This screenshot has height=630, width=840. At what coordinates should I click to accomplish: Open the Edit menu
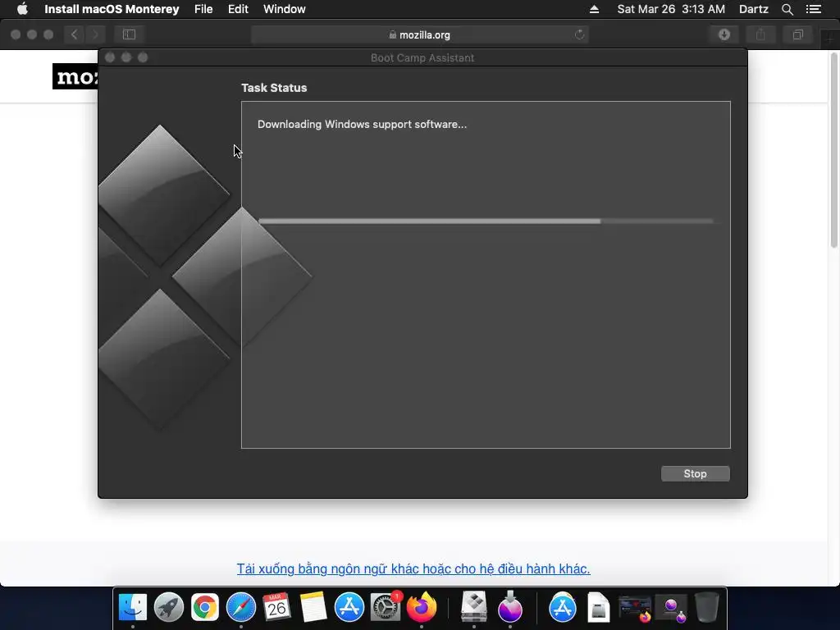coord(238,9)
